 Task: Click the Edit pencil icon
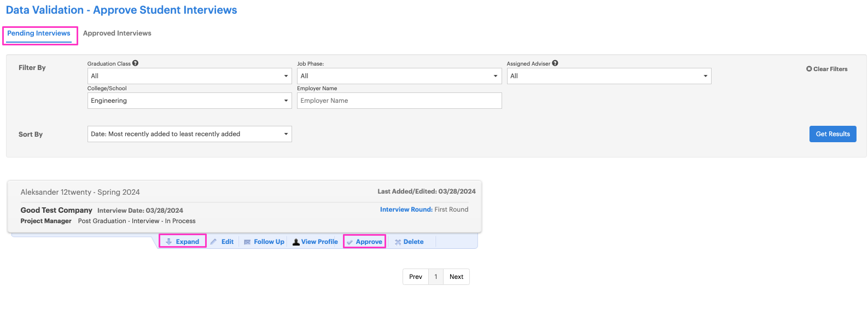tap(214, 242)
